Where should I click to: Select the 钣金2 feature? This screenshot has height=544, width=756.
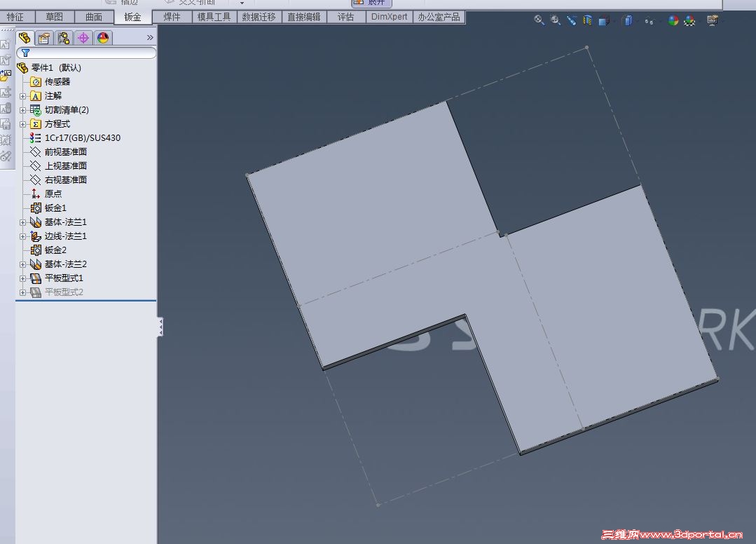(x=55, y=250)
